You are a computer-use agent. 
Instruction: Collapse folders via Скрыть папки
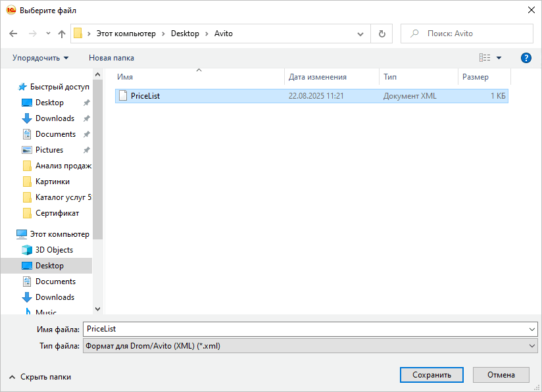(40, 377)
